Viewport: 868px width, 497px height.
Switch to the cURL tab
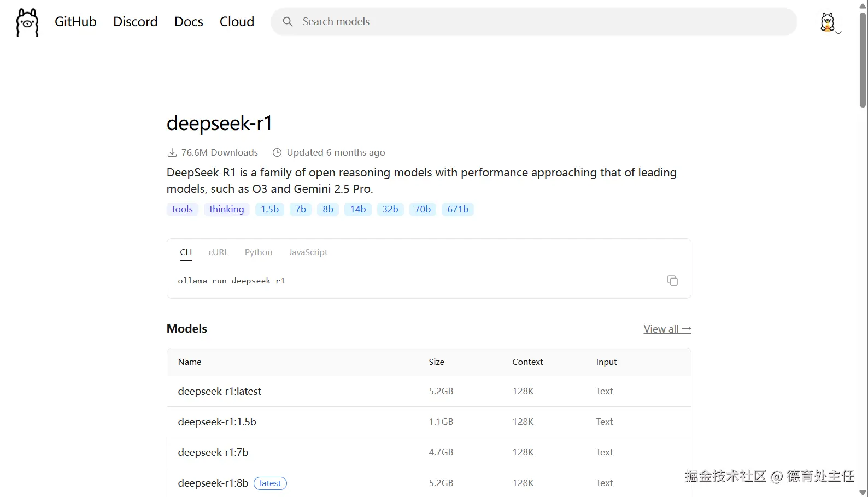point(218,252)
